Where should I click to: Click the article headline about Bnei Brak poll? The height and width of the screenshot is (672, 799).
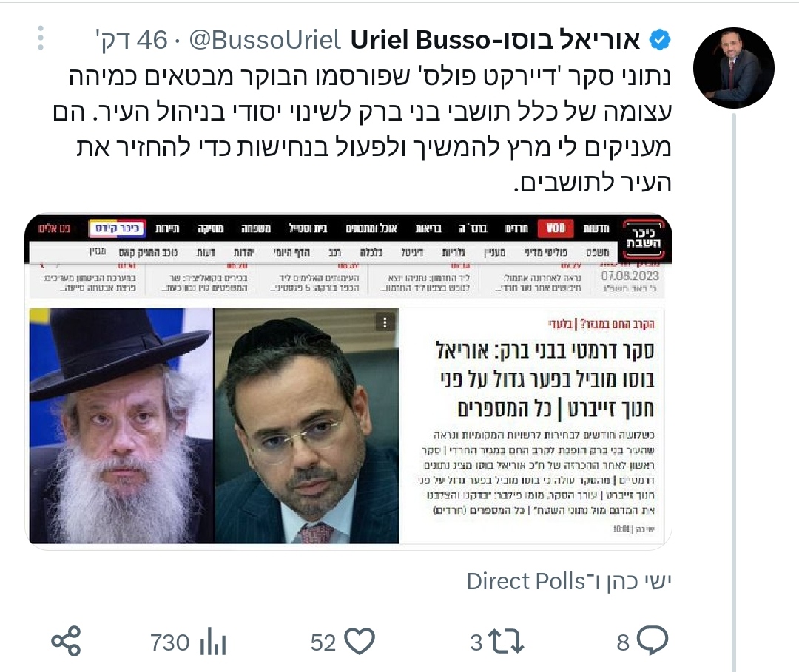pyautogui.click(x=545, y=380)
